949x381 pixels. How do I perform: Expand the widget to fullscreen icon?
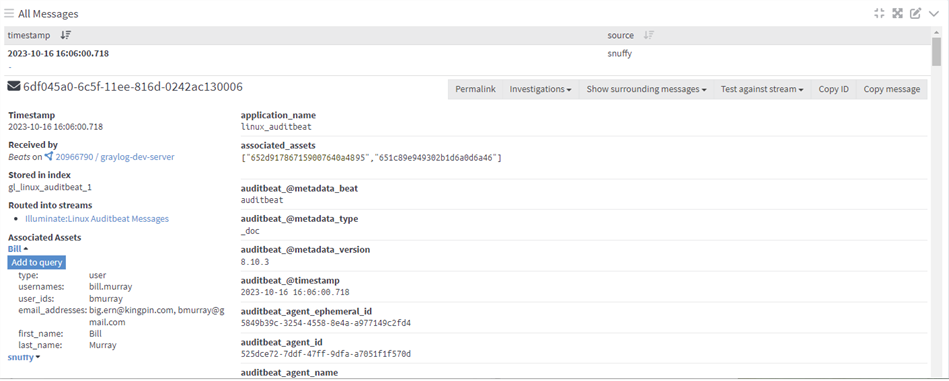(x=898, y=13)
